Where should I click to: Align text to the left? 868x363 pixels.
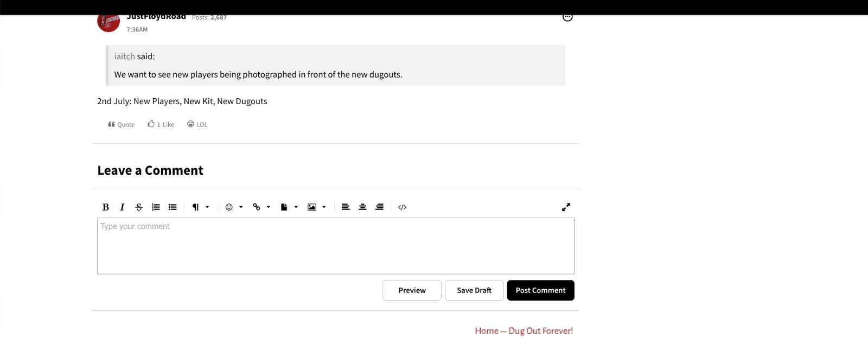(x=346, y=207)
